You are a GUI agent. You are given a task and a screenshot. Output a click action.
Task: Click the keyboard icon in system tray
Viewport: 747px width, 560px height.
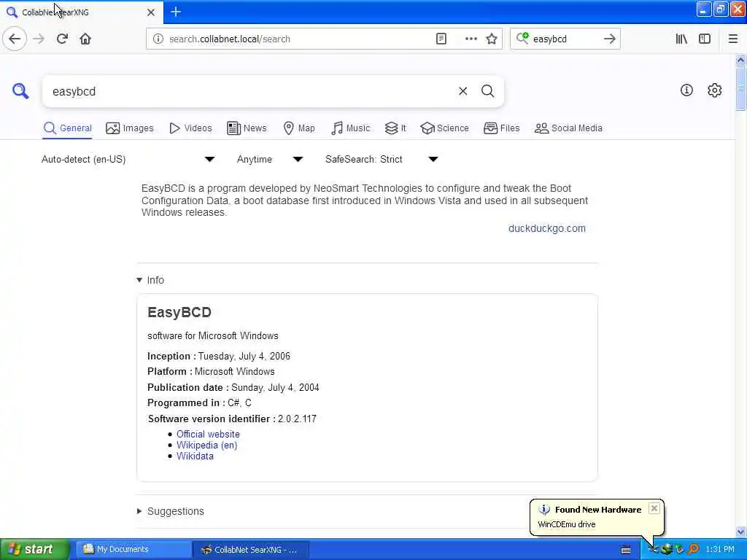click(x=626, y=550)
